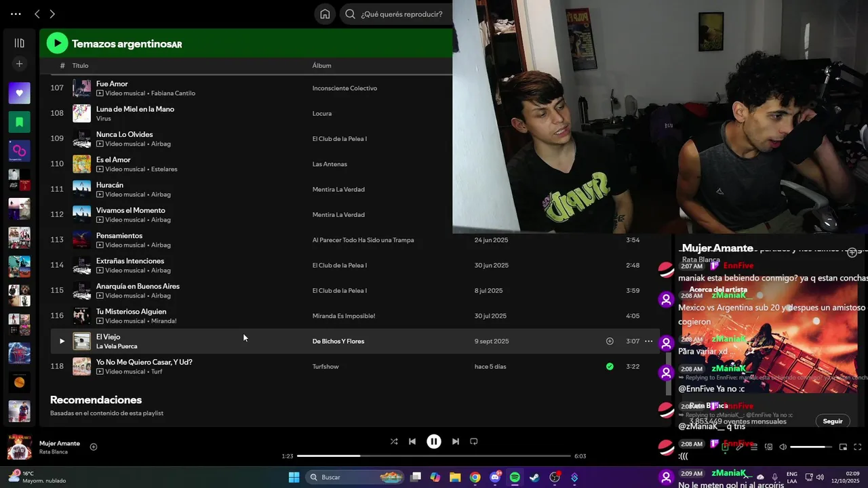This screenshot has width=868, height=488.
Task: Open album Turfshow
Action: [325, 367]
